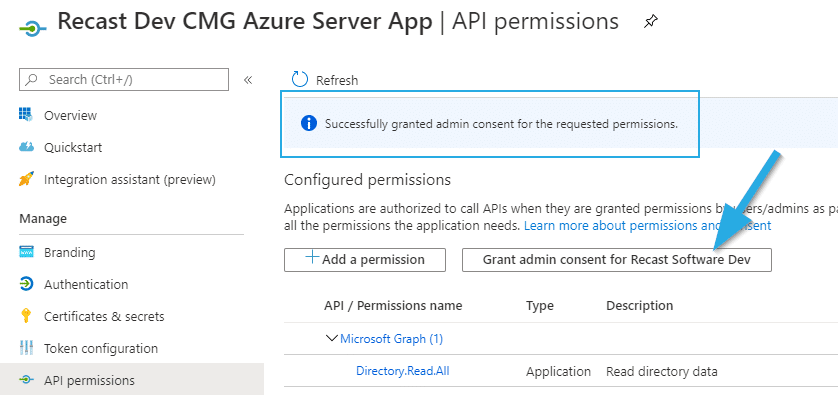Click the Authentication icon in the sidebar

(27, 284)
